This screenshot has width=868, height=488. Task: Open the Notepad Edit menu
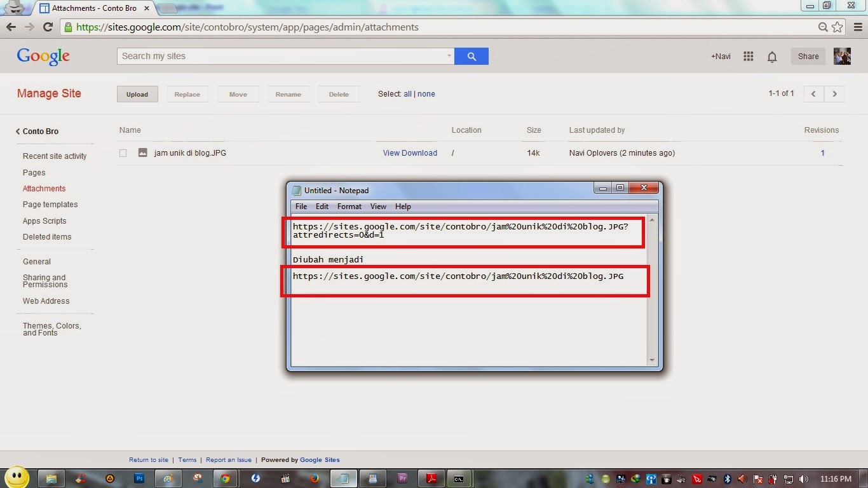(x=322, y=207)
